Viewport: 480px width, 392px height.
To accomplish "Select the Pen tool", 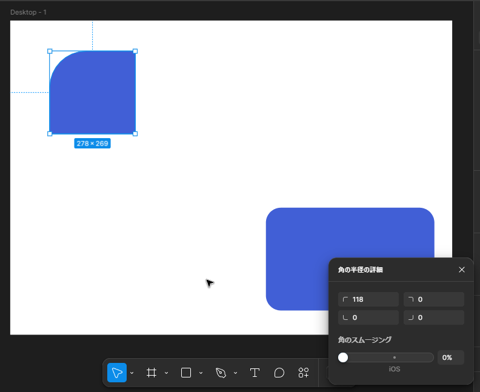I will tap(221, 372).
